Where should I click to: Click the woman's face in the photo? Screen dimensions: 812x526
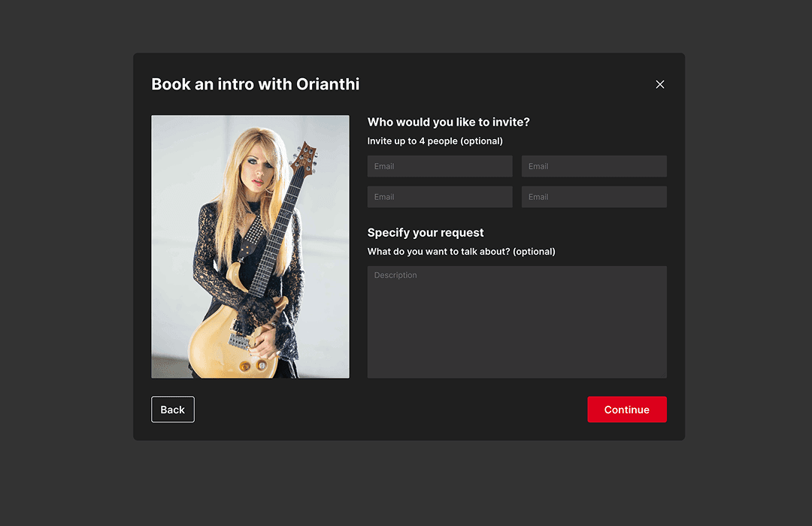pos(256,171)
